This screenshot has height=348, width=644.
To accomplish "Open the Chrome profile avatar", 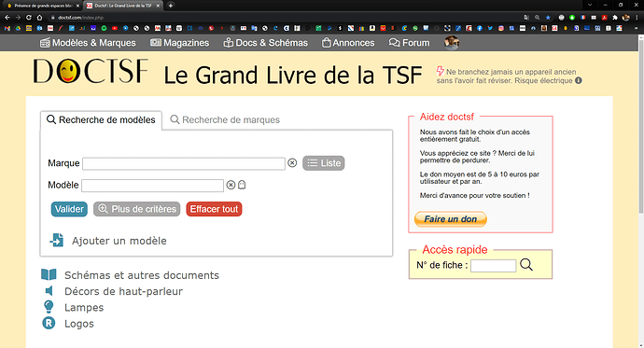I will pyautogui.click(x=626, y=18).
